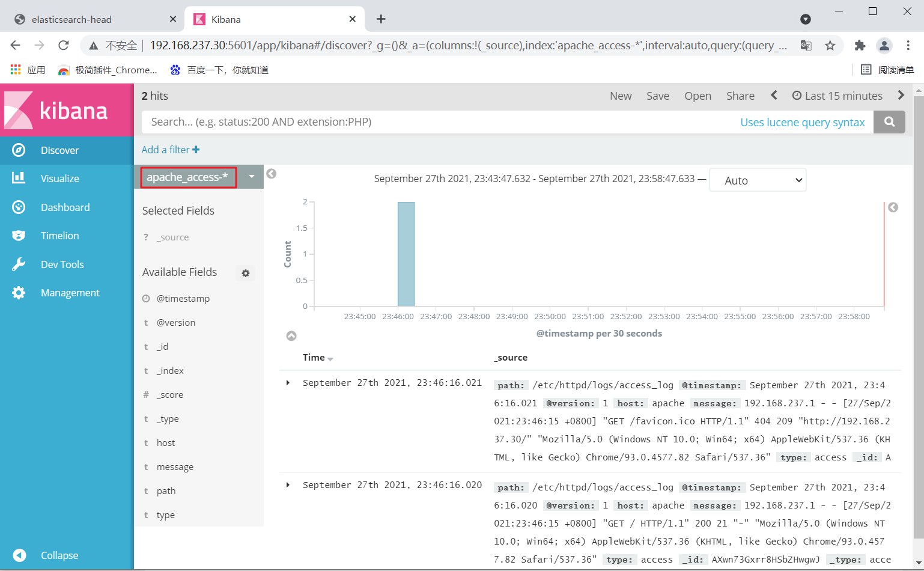
Task: Open the Dev Tools wrench icon
Action: pyautogui.click(x=19, y=264)
